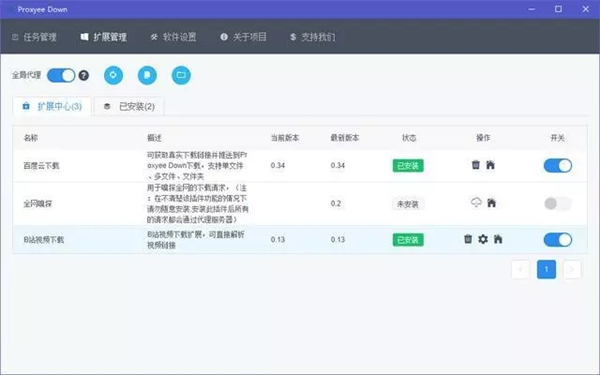
Task: Open the 任务管理 menu tab
Action: (34, 37)
